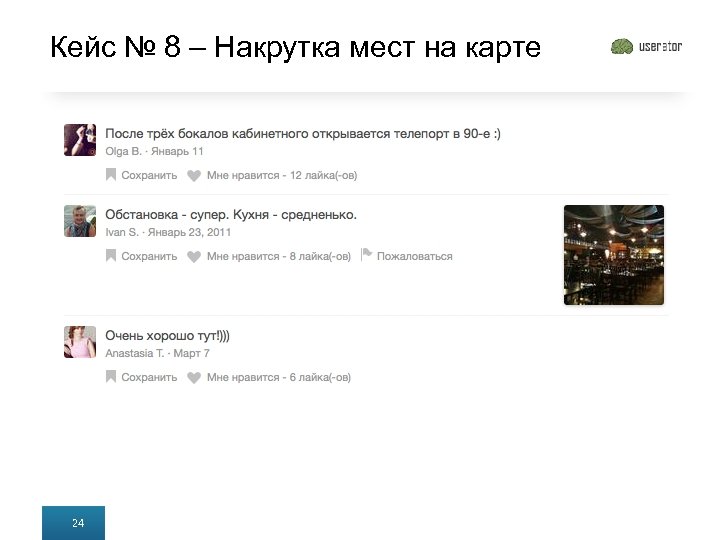Click Сохранить on Olga B.'s tip
This screenshot has width=720, height=540.
point(149,175)
